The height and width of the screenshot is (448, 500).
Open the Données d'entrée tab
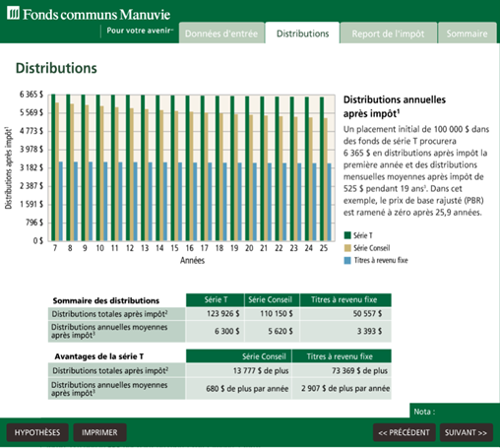click(x=221, y=33)
